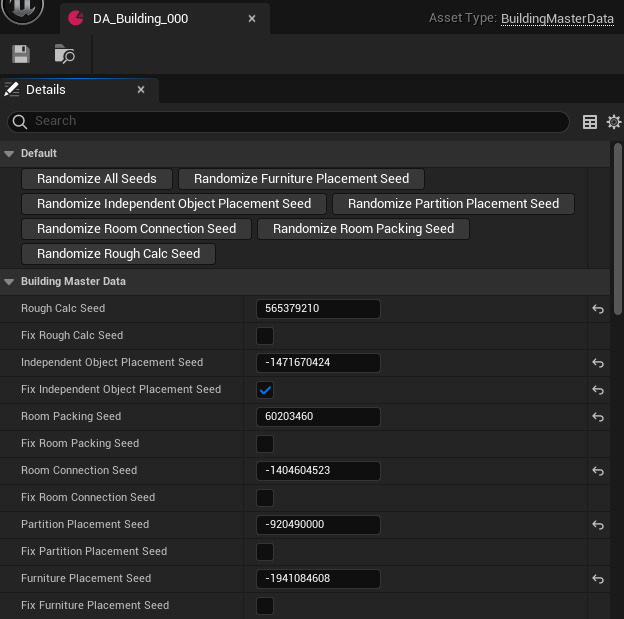Click Randomize Rough Calc Seed button

coord(119,254)
